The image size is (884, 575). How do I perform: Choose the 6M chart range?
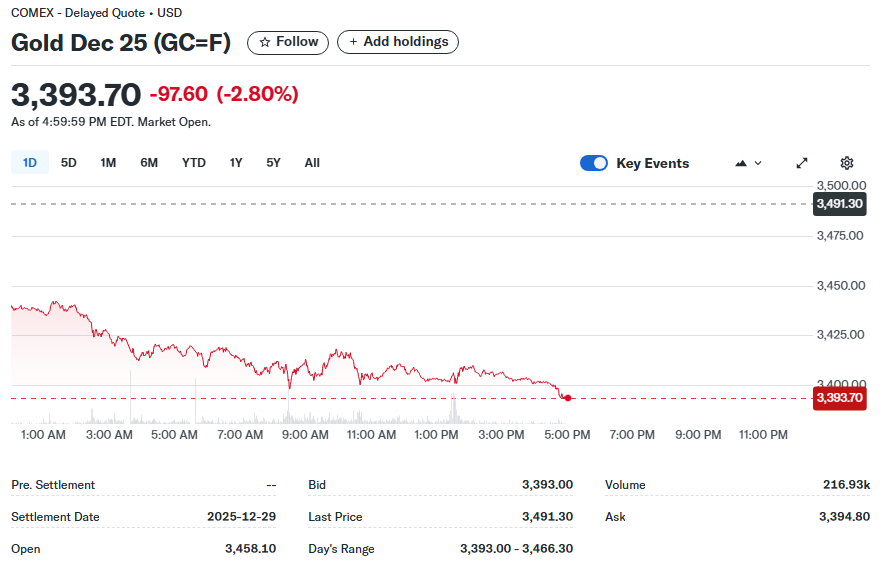[149, 162]
